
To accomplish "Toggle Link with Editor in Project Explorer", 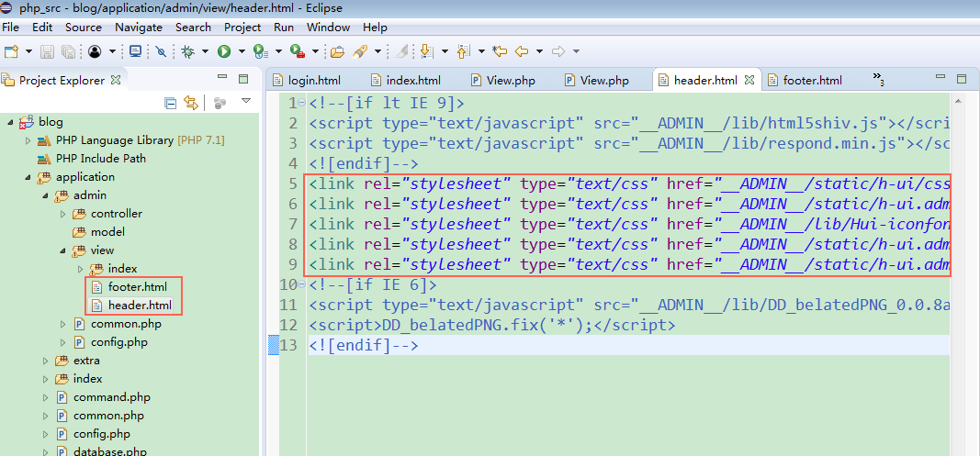I will [191, 103].
